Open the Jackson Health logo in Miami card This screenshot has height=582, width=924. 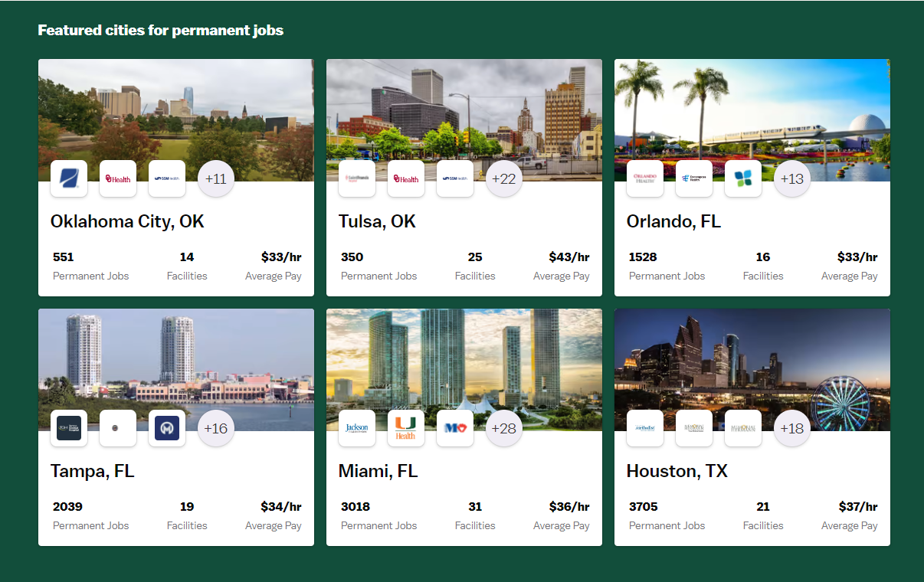[357, 428]
